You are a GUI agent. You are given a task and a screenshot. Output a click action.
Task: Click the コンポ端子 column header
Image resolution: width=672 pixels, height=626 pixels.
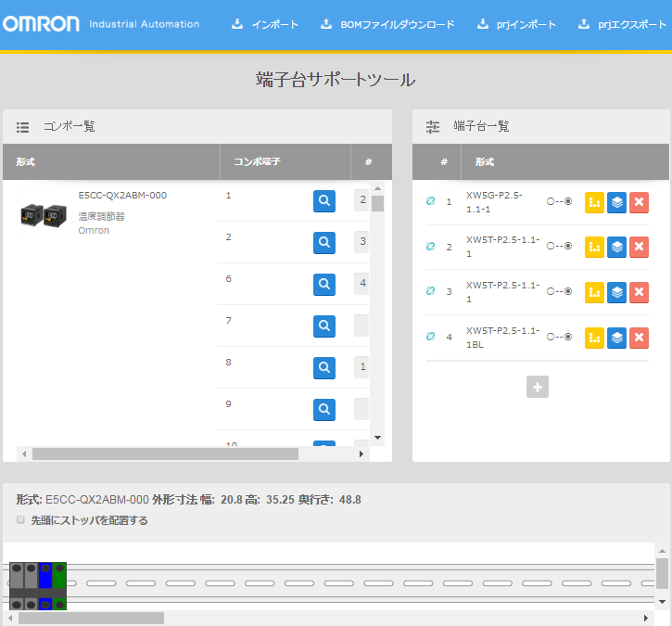pos(257,161)
